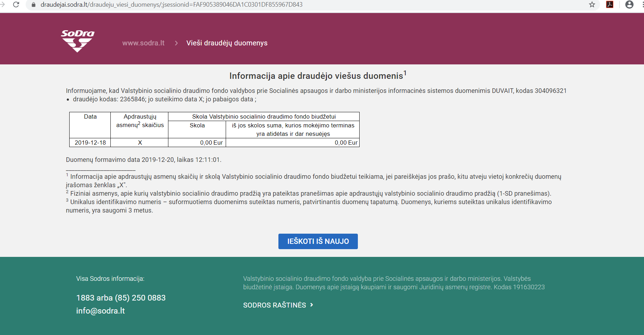This screenshot has width=644, height=335.
Task: Focus the address bar with draudejai.sodra.lt URL
Action: [x=246, y=5]
